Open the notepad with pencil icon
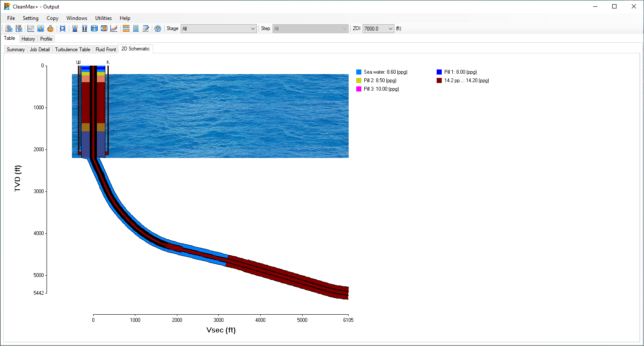 [x=146, y=28]
